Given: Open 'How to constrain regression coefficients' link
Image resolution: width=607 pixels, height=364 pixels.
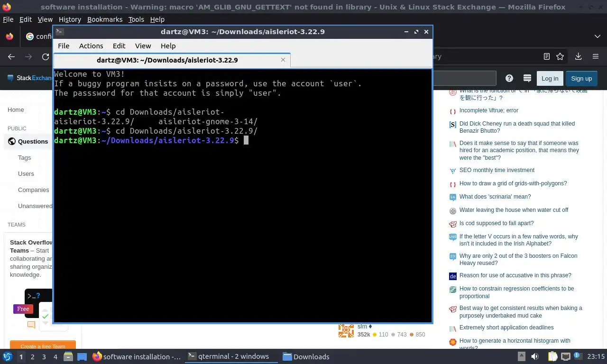Looking at the screenshot, I should (x=516, y=292).
